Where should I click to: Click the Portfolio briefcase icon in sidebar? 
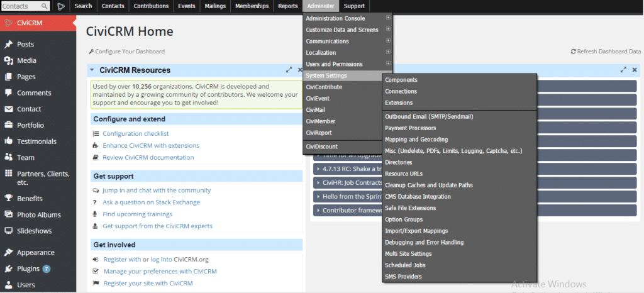[x=8, y=125]
